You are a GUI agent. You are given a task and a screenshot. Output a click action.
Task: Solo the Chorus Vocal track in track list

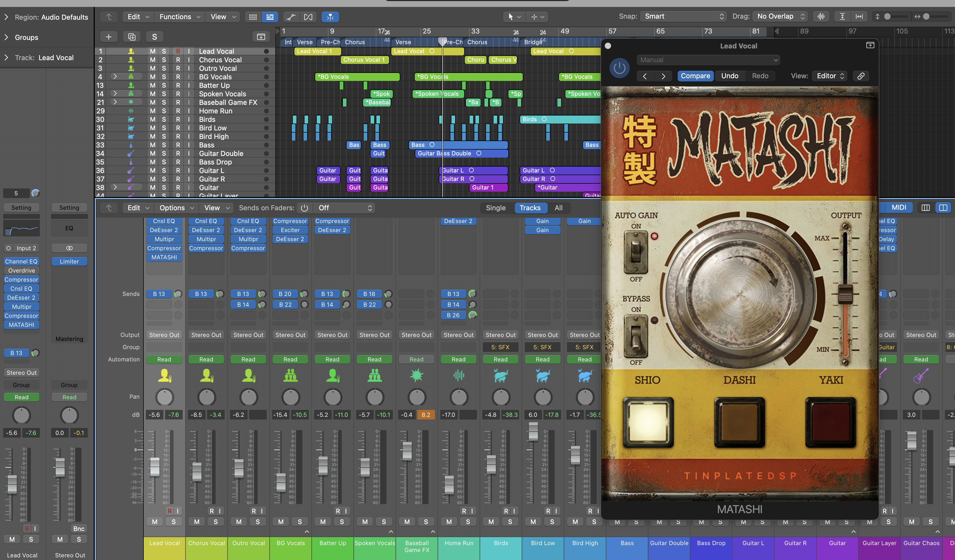164,60
